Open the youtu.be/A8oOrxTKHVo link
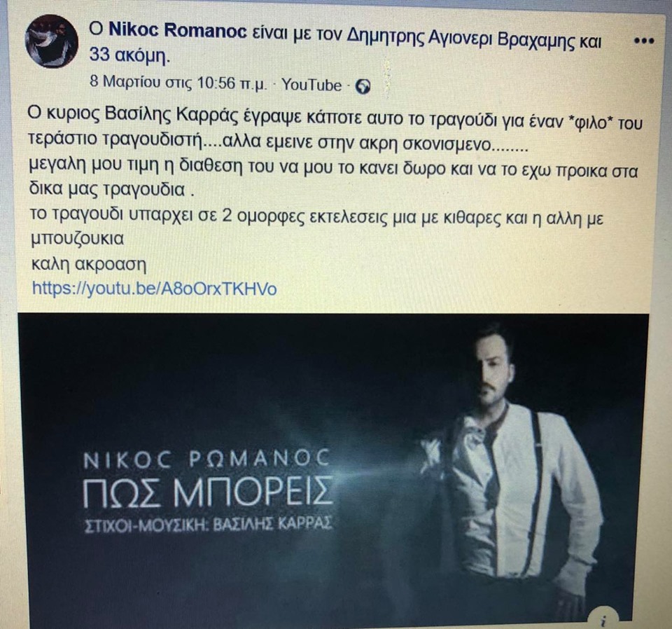Viewport: 672px width, 629px height. pyautogui.click(x=154, y=288)
